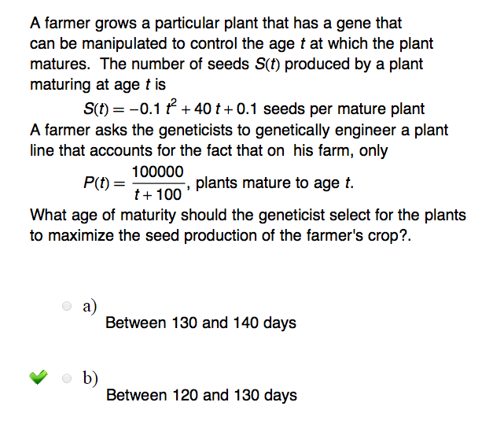Select radio button for option a)

pyautogui.click(x=68, y=306)
